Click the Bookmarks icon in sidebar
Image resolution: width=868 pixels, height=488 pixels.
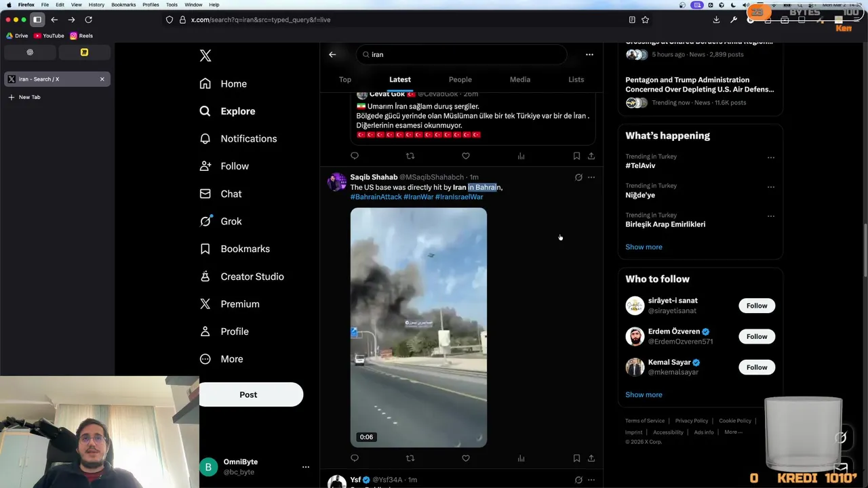205,249
